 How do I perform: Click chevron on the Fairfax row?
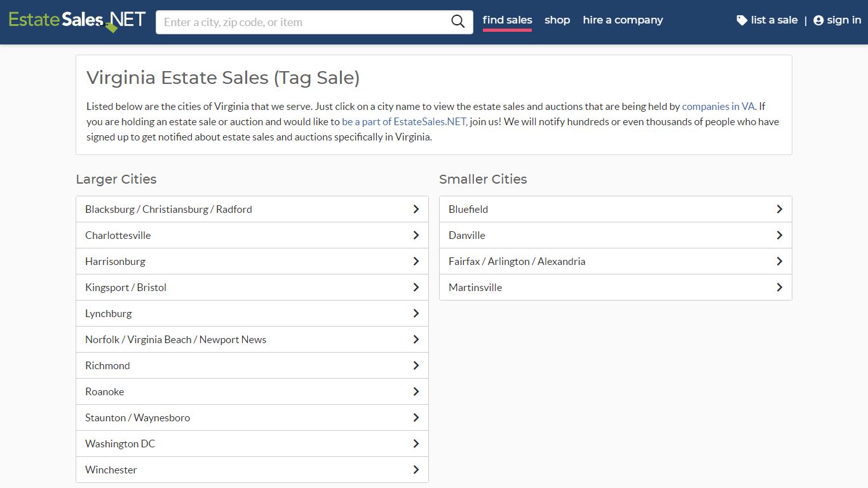click(779, 261)
